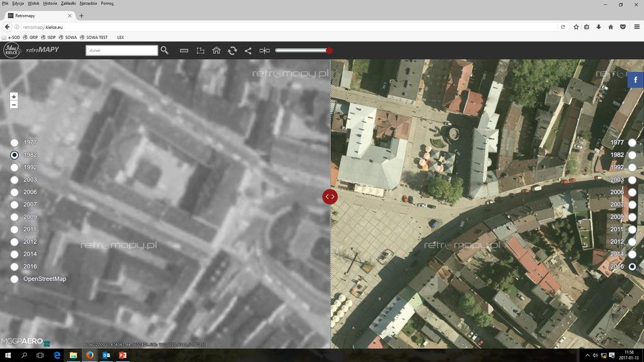Open the GRIP bookmark
Viewport: 644px width, 362px height.
coord(30,37)
